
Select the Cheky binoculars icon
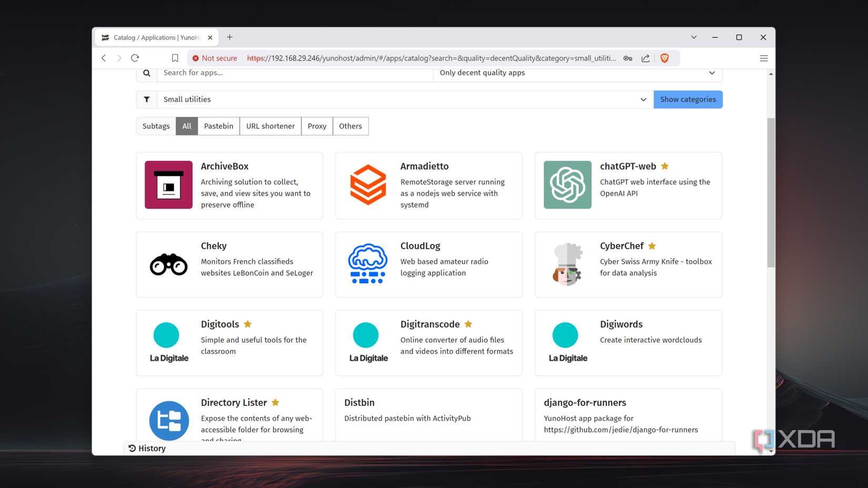point(168,264)
